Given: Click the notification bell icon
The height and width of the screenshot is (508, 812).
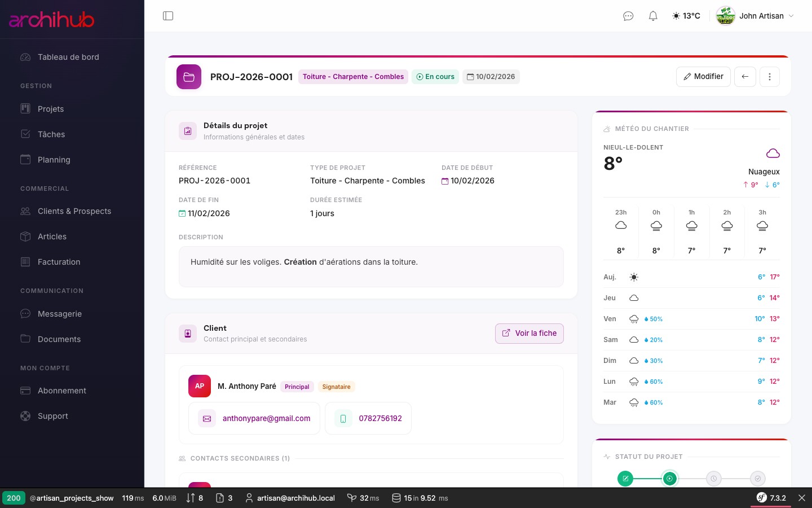Looking at the screenshot, I should pyautogui.click(x=653, y=16).
